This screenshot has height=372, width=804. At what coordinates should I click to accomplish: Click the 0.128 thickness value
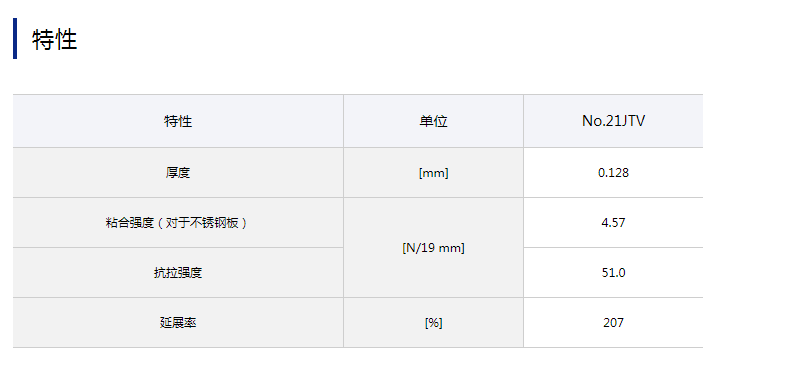(613, 173)
